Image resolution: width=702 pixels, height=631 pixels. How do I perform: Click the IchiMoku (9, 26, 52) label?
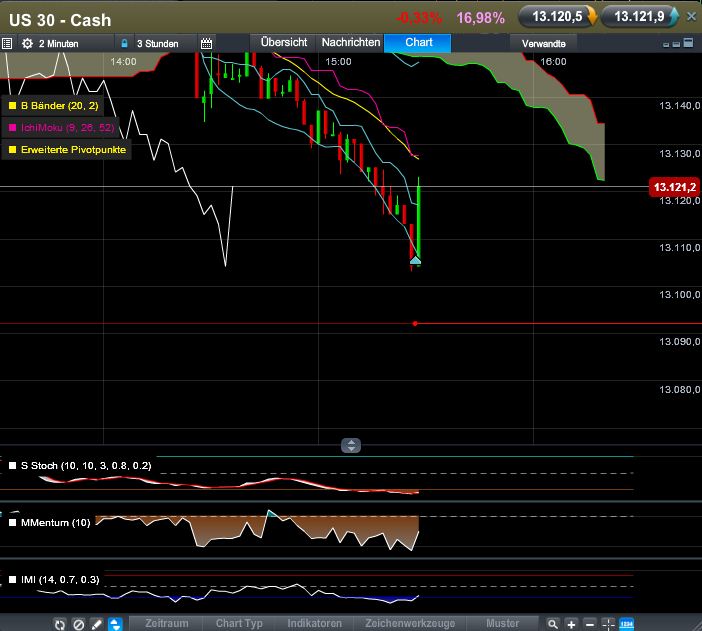click(x=68, y=128)
